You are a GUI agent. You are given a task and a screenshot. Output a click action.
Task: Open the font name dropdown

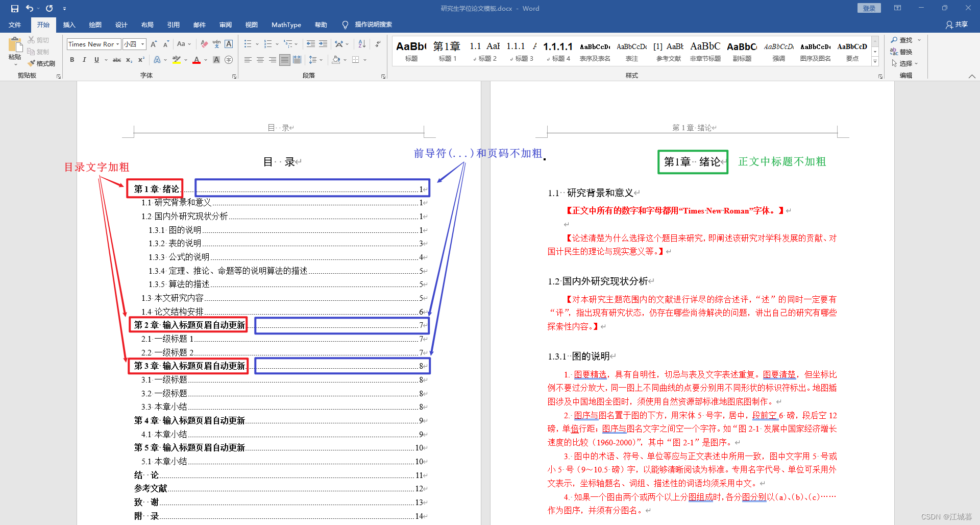click(x=117, y=44)
